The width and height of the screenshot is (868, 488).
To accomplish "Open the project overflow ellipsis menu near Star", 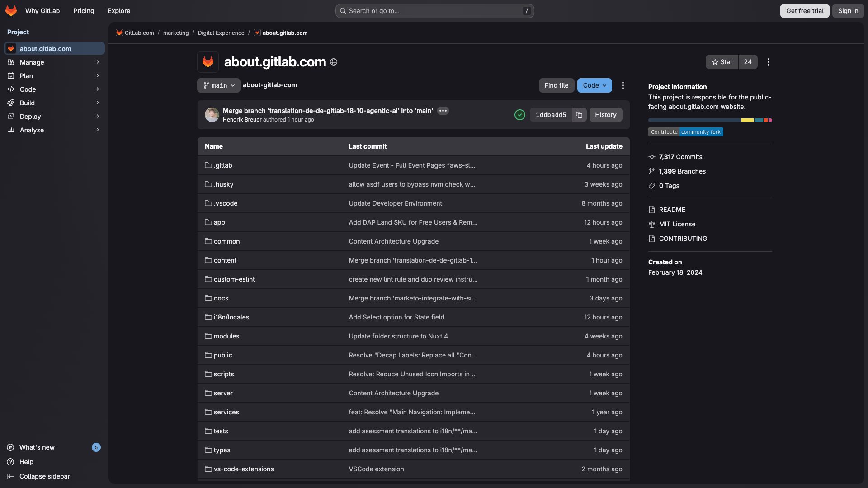I will (768, 62).
